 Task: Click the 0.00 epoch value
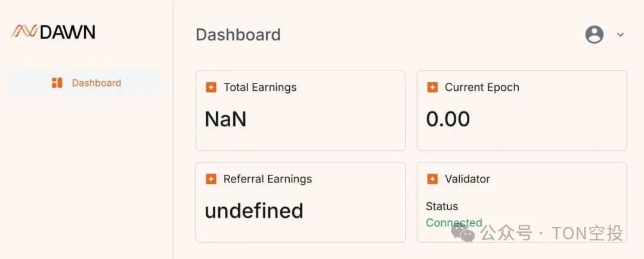coord(448,119)
